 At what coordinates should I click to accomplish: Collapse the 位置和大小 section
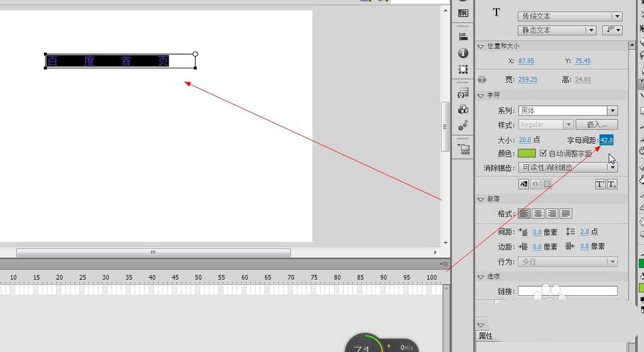click(x=480, y=46)
